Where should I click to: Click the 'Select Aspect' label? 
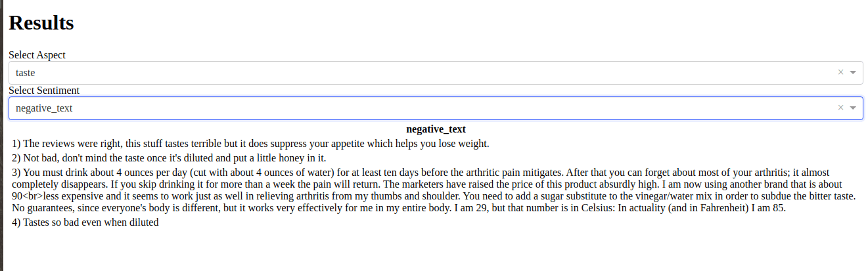pos(37,55)
